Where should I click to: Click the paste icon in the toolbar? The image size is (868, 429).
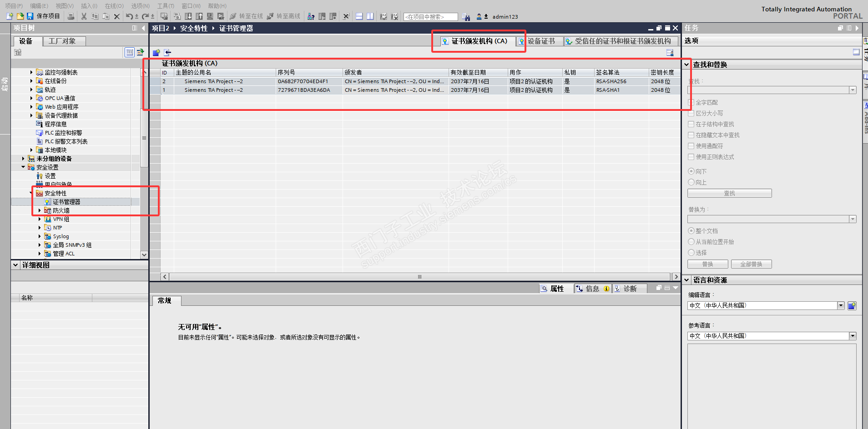pos(106,16)
